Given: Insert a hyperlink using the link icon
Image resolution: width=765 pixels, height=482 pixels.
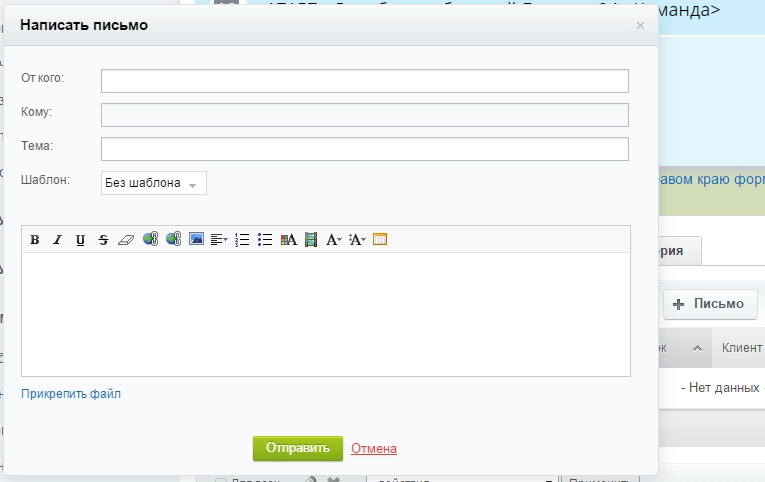Looking at the screenshot, I should [150, 240].
